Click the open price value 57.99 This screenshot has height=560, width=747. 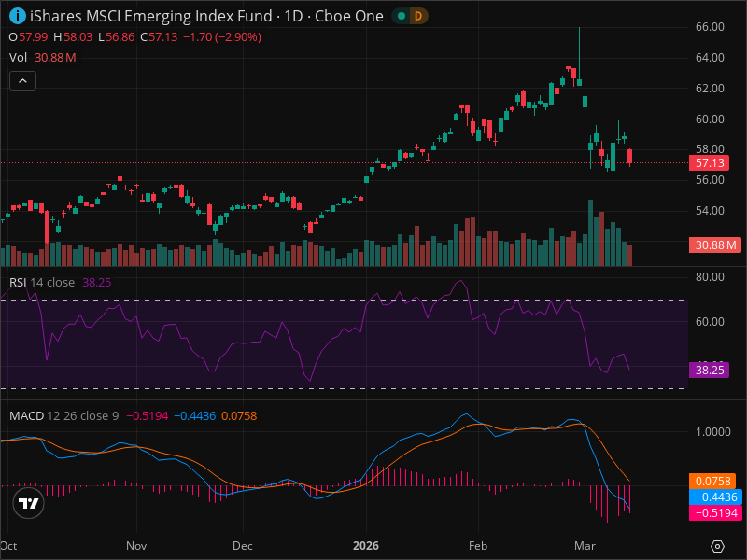(33, 37)
